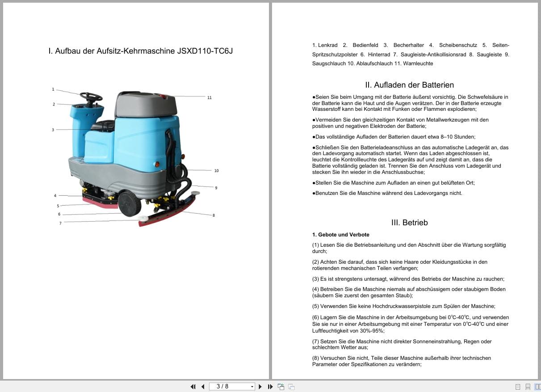Image resolution: width=541 pixels, height=392 pixels.
Task: Click the gray duplicate-page icon beside it
Action: 291,386
